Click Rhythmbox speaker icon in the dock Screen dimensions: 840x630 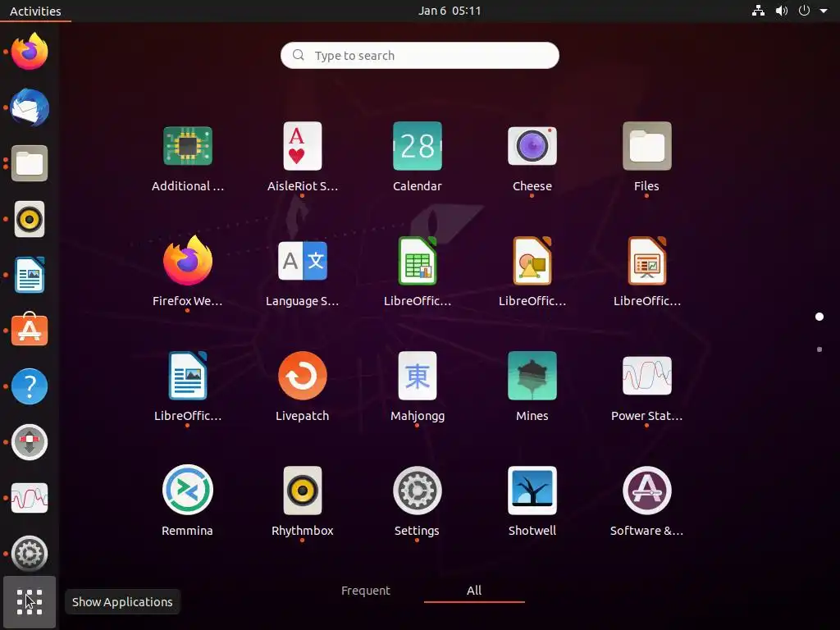coord(30,219)
